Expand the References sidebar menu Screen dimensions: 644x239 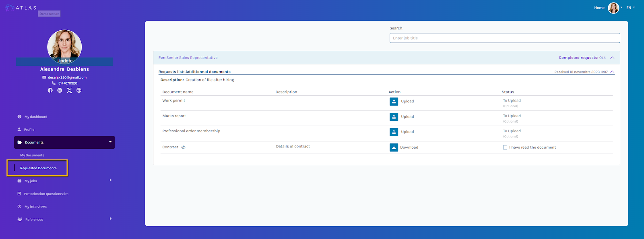tap(64, 220)
